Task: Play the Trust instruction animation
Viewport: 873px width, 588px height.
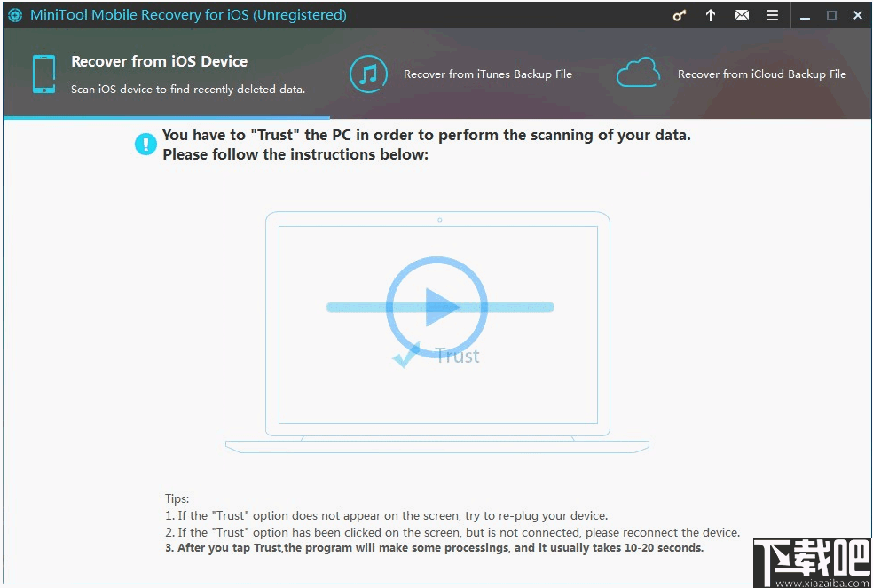Action: pyautogui.click(x=437, y=307)
